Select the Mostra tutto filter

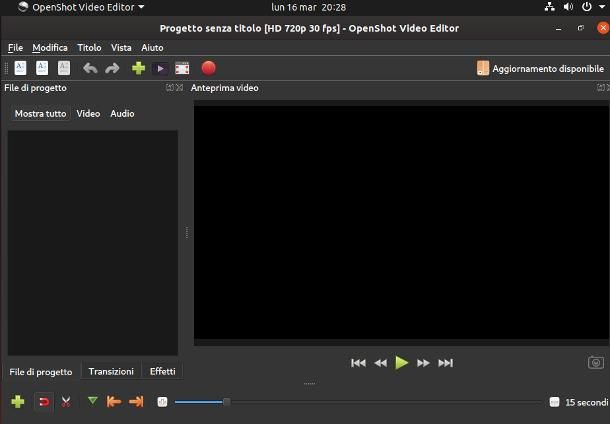click(x=40, y=114)
